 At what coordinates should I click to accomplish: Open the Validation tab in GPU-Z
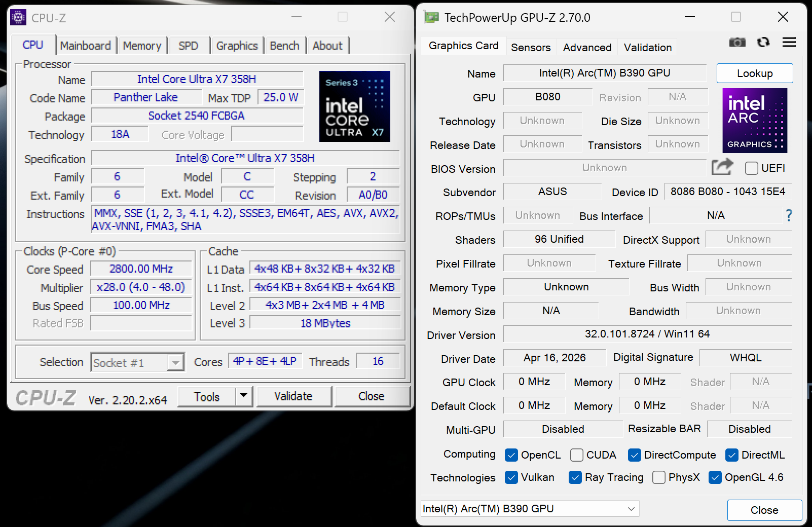click(x=648, y=47)
